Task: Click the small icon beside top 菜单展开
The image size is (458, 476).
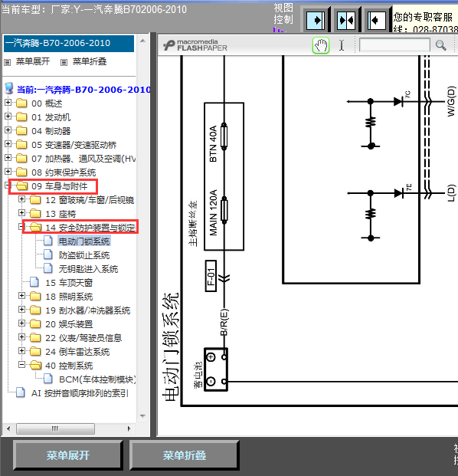Action: coord(8,62)
